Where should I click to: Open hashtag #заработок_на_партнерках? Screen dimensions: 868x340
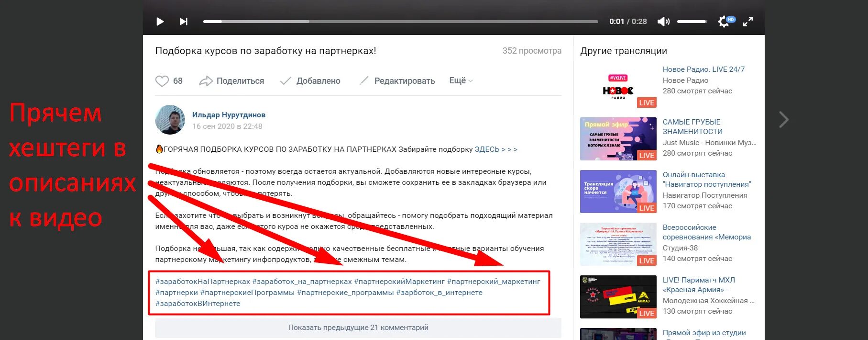(x=302, y=282)
